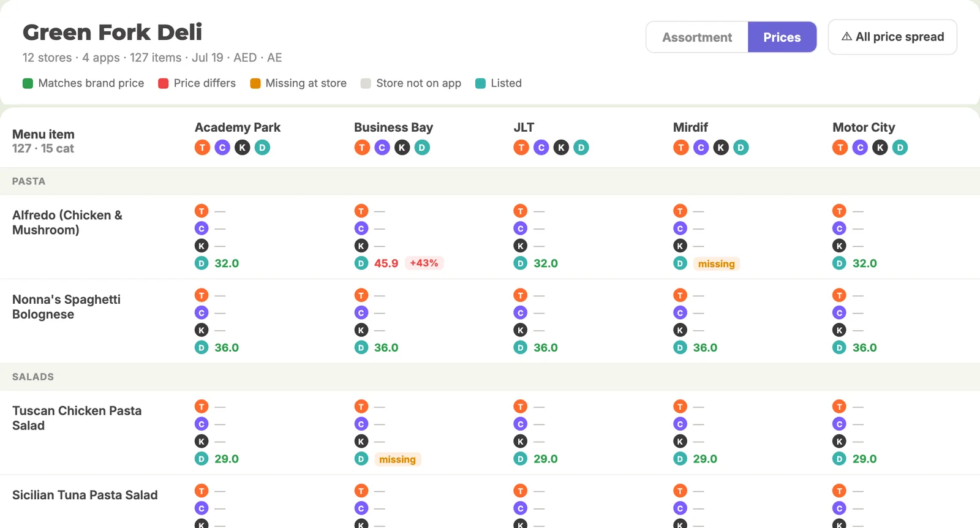Click the Motor City store column header

coord(864,127)
